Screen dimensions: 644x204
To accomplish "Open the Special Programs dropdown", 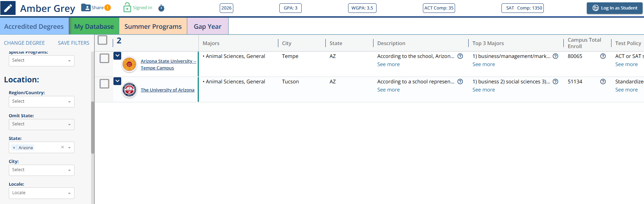I will 41,61.
